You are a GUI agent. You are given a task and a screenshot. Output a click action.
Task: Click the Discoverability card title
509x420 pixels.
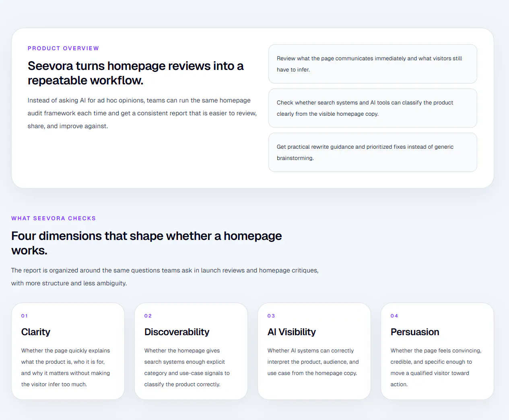click(x=177, y=332)
